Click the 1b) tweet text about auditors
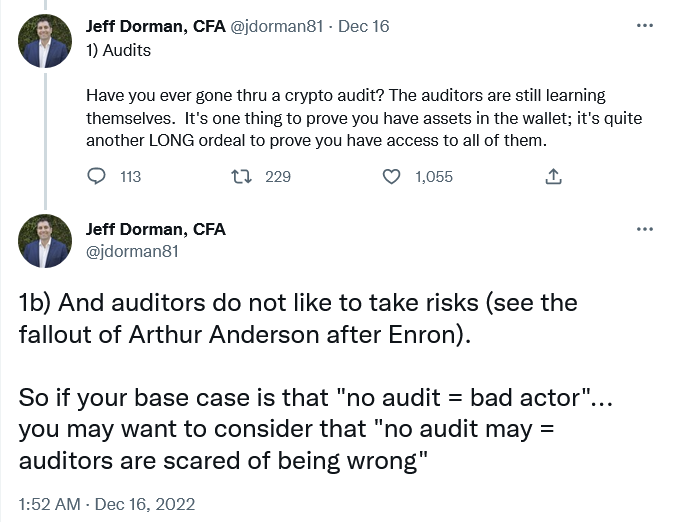677x524 pixels. point(300,380)
